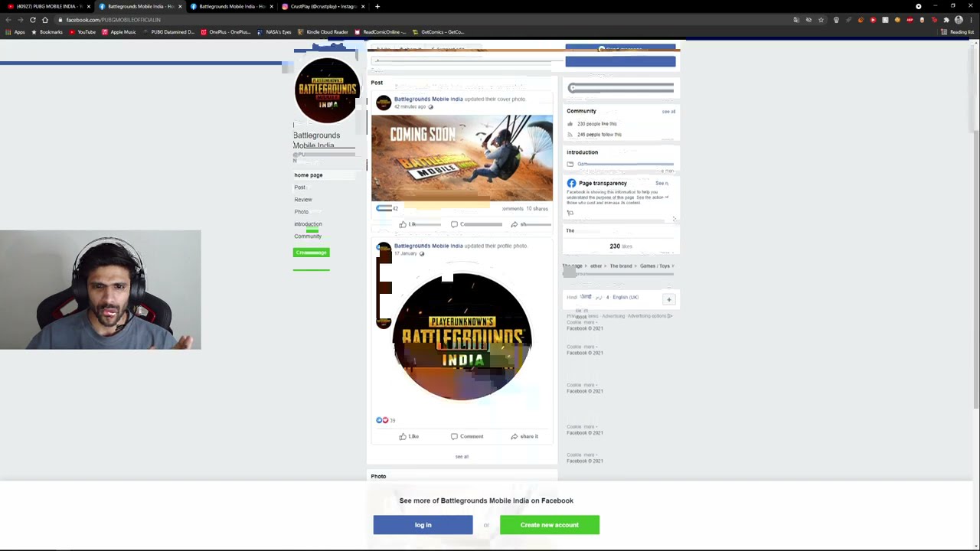The image size is (980, 551).
Task: Open the browser home page
Action: point(45,20)
